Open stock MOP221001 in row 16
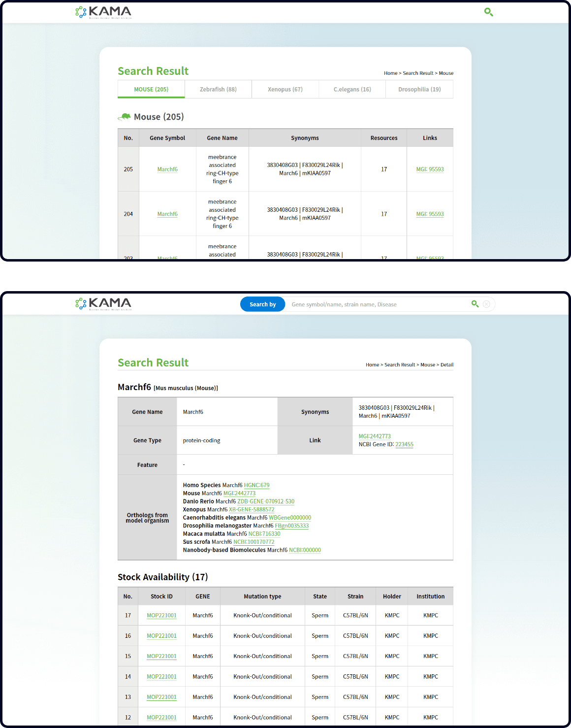The height and width of the screenshot is (728, 571). point(161,635)
